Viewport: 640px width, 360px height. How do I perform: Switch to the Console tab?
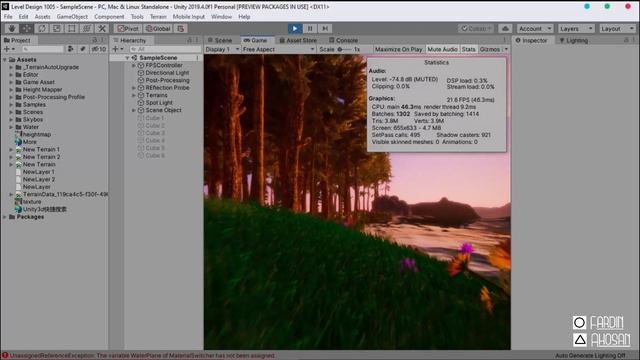(x=344, y=40)
